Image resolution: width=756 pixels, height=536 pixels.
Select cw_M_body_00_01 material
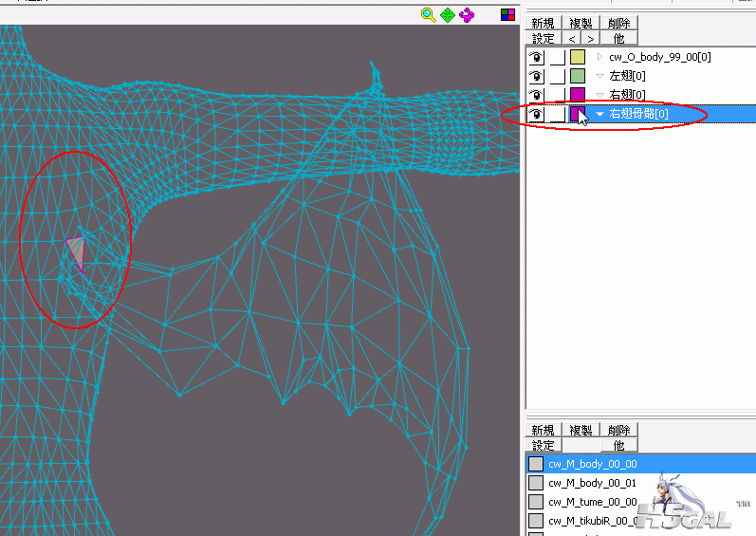(592, 483)
